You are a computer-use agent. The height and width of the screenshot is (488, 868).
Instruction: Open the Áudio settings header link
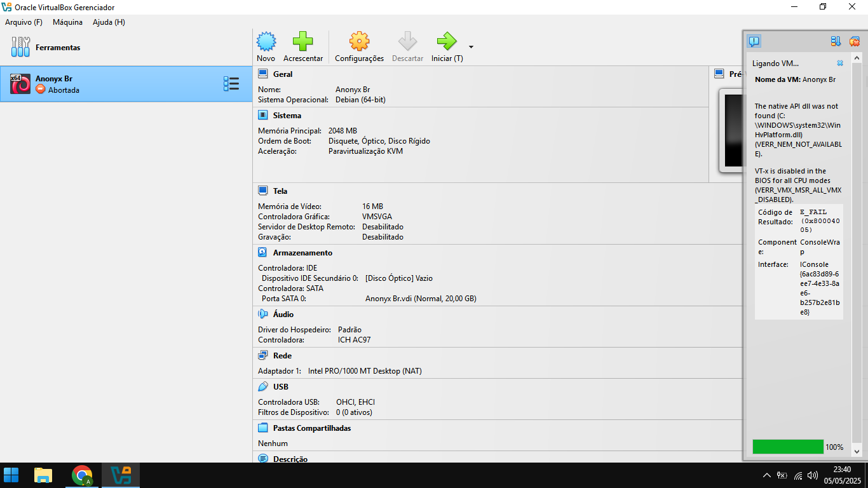coord(283,315)
